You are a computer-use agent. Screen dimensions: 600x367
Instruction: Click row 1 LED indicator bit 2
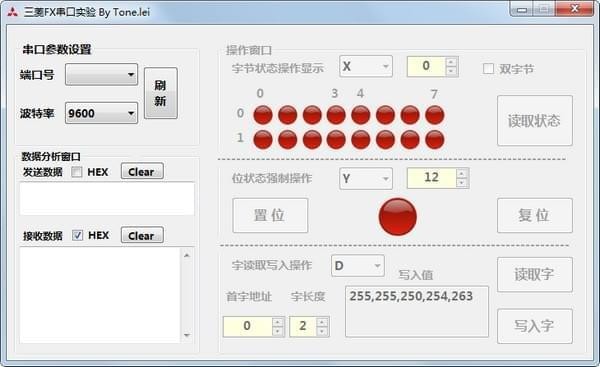click(x=312, y=139)
